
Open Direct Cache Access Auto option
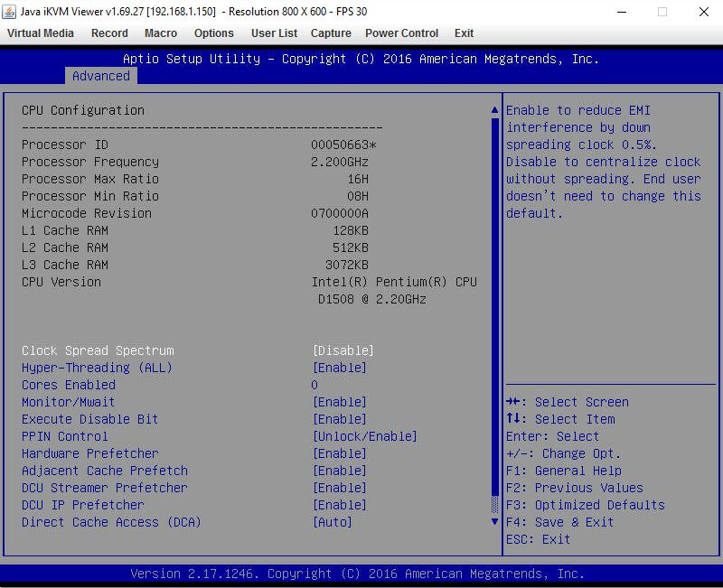pos(332,522)
